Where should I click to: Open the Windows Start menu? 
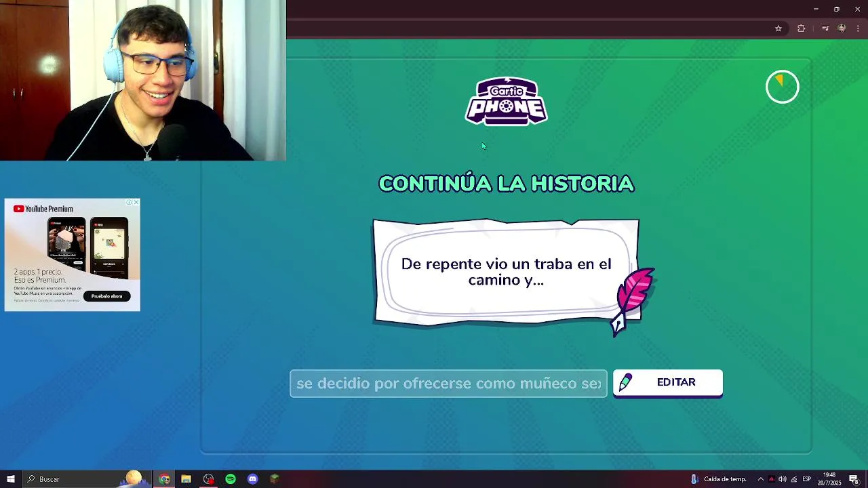click(10, 479)
